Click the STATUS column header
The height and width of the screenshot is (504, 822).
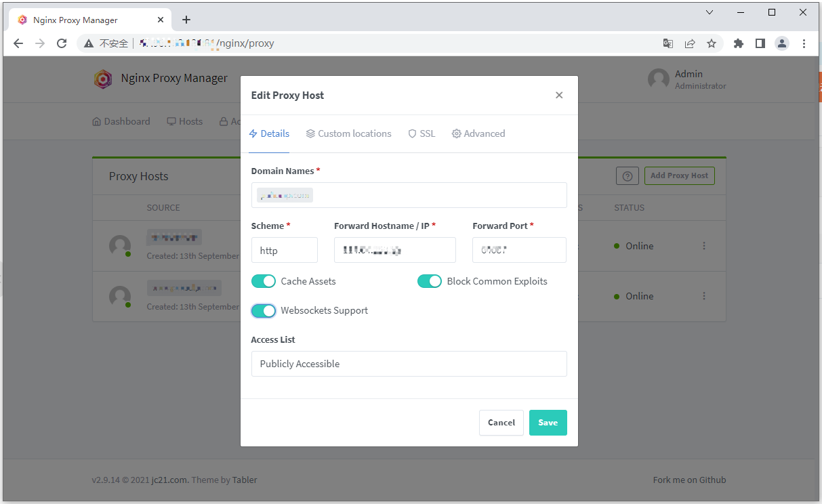point(630,208)
